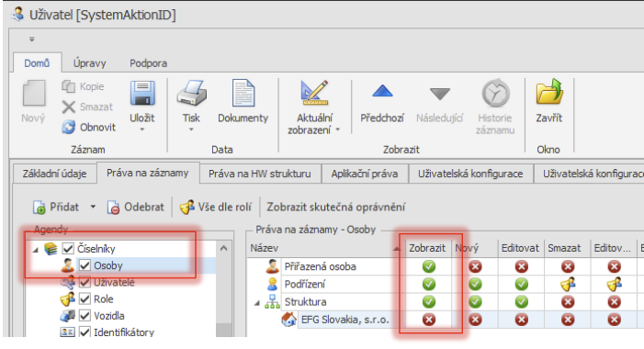Open quick access toolbar customize arrow

click(x=31, y=39)
